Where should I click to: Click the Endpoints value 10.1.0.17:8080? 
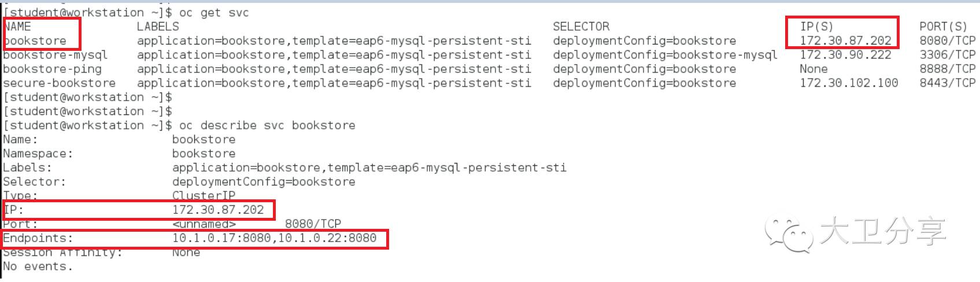pyautogui.click(x=221, y=238)
